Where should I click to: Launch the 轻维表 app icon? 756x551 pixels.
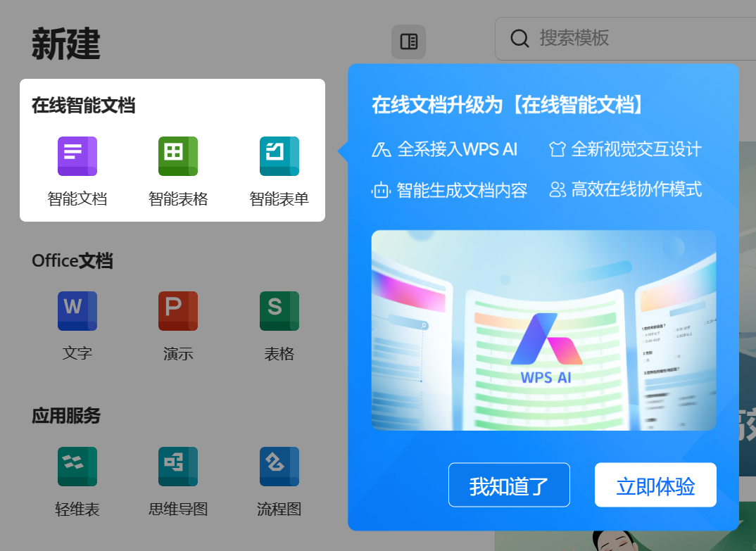[77, 467]
